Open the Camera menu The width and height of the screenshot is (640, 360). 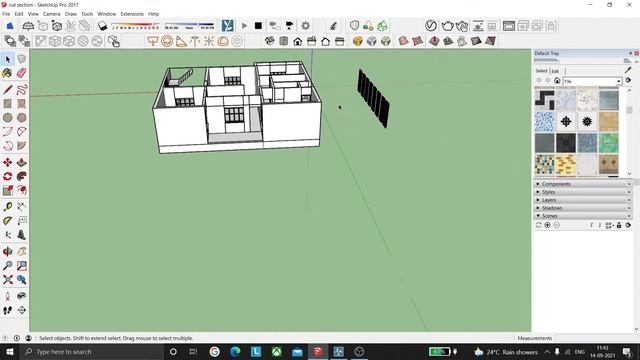51,14
